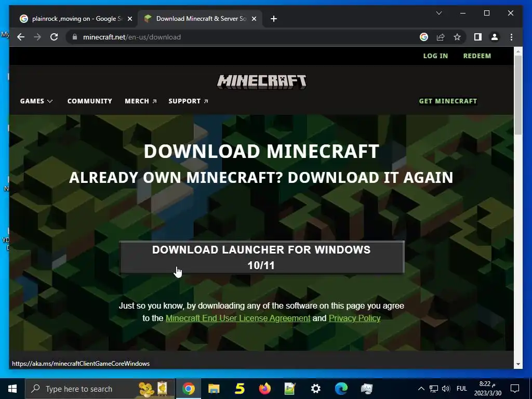Open the Chrome side panel
The width and height of the screenshot is (532, 399).
pos(478,37)
